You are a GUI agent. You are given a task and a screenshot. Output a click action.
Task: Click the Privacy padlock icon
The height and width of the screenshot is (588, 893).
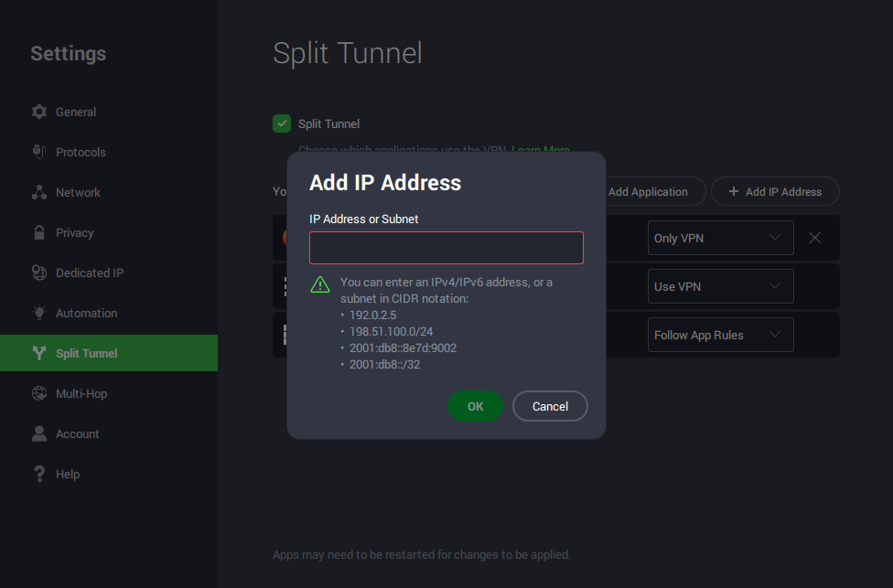coord(39,232)
